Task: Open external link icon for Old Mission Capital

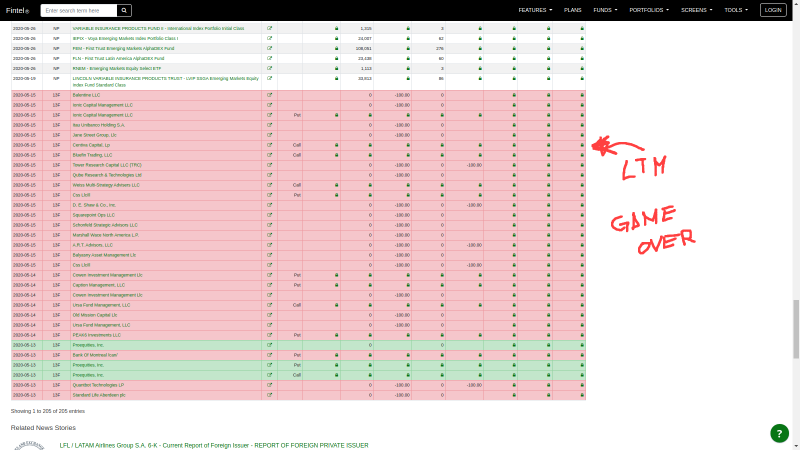Action: [x=269, y=315]
